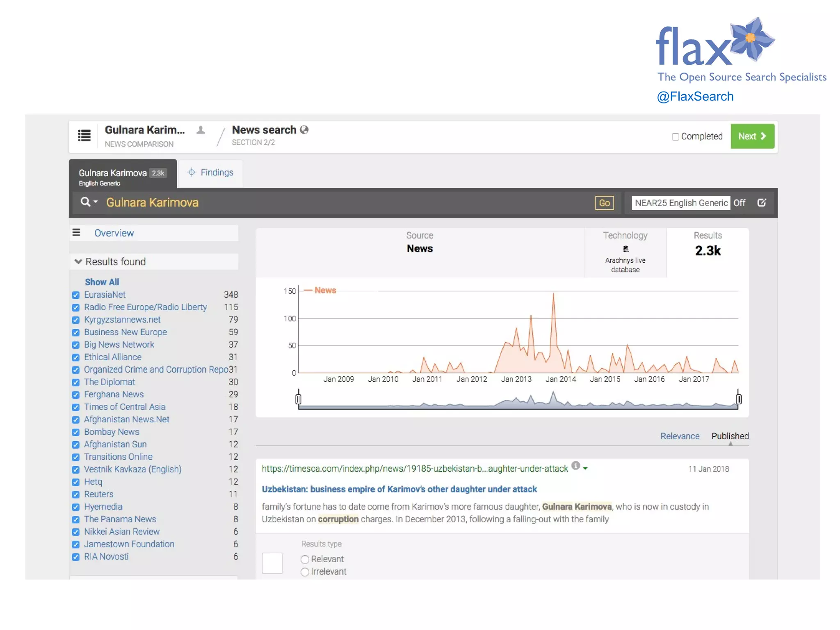This screenshot has width=840, height=630.
Task: Click the Afghanistan News.Net source
Action: (126, 419)
